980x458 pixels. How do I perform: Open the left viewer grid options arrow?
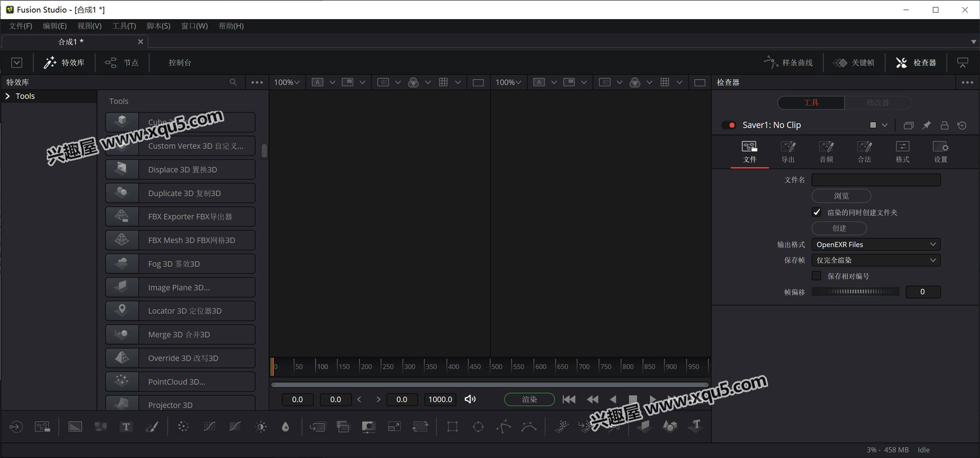458,82
